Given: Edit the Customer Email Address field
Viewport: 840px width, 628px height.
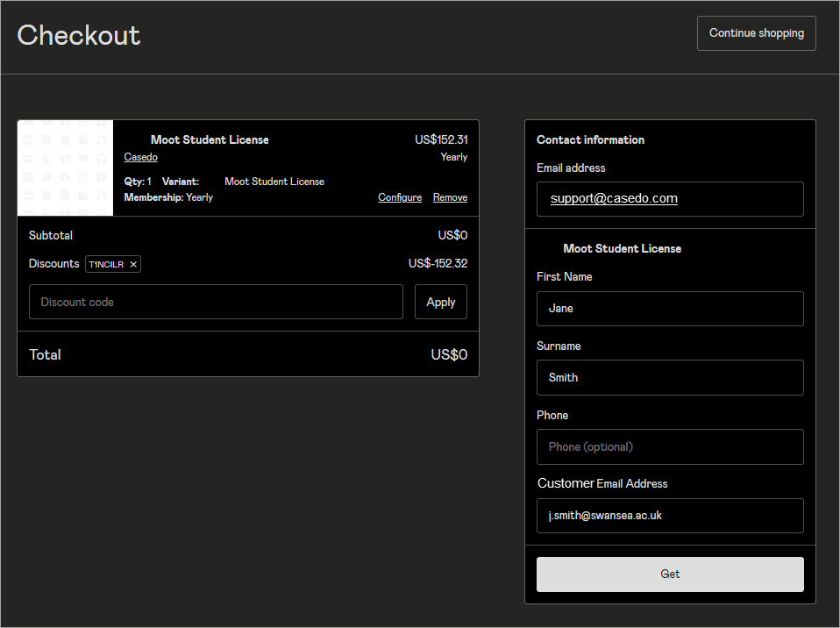Looking at the screenshot, I should tap(670, 516).
